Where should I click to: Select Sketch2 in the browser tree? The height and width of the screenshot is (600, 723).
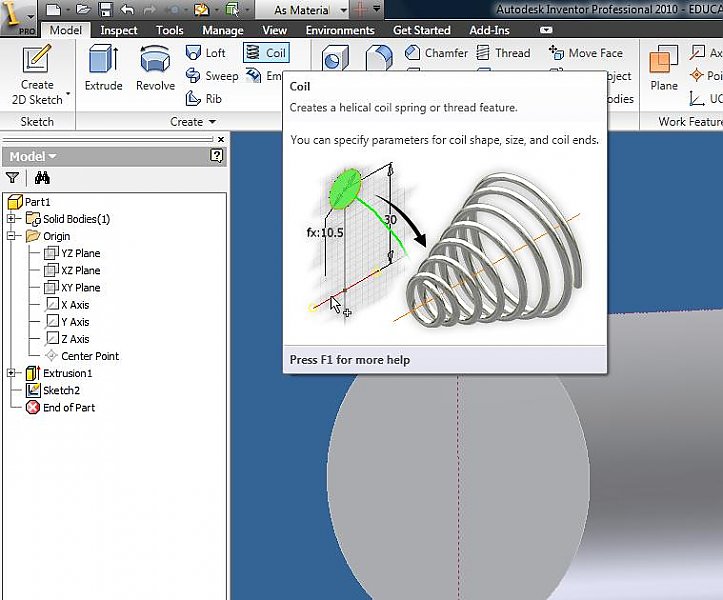(53, 390)
